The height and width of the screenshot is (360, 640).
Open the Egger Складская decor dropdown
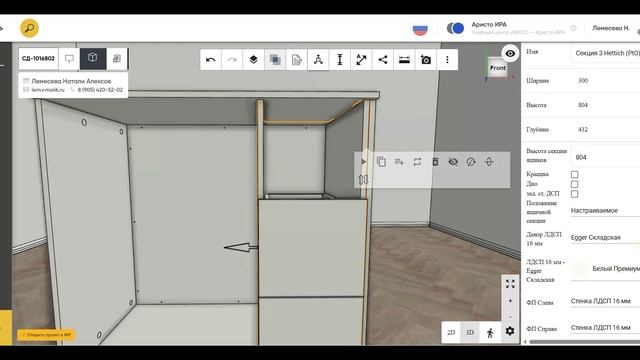(x=605, y=237)
